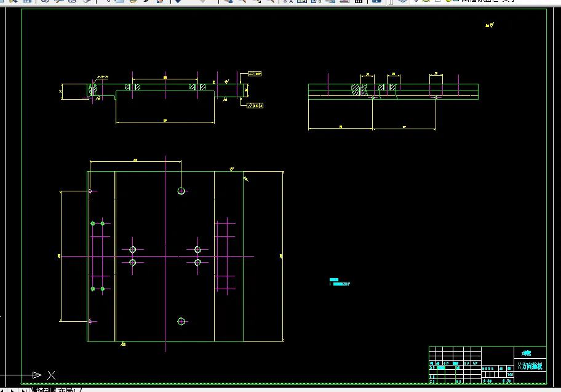Switch to the 模型 model tab

pos(43,390)
